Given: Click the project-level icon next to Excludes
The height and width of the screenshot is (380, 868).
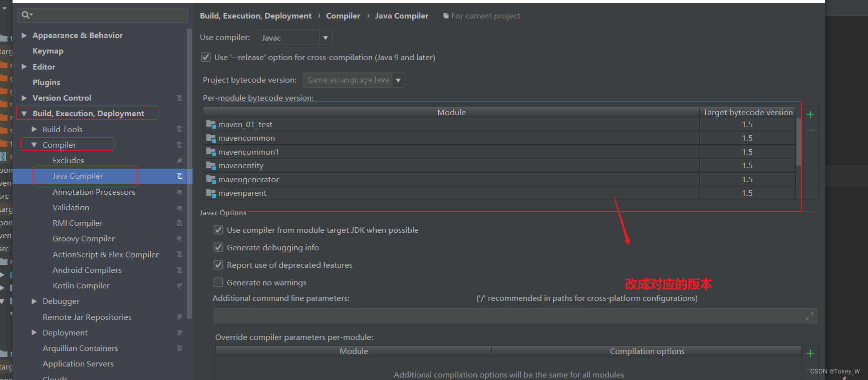Looking at the screenshot, I should [x=179, y=160].
